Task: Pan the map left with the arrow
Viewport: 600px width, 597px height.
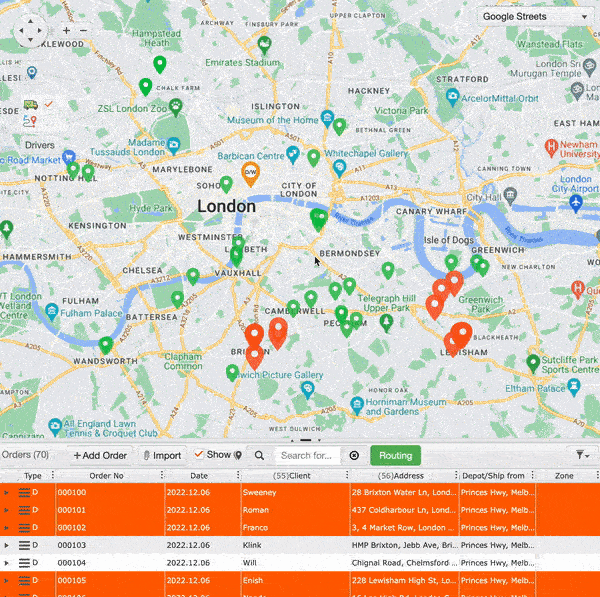Action: 21,31
